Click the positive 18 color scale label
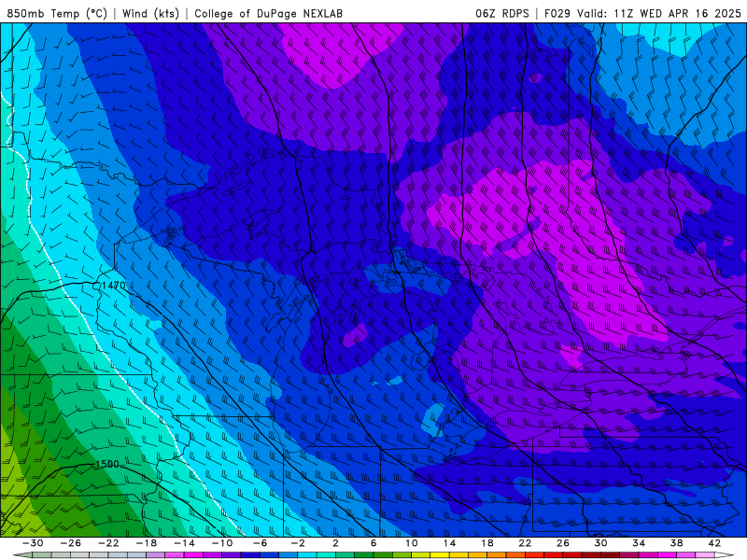 pos(486,543)
